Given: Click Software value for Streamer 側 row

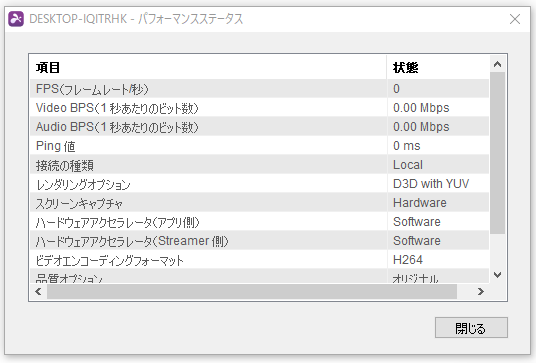Looking at the screenshot, I should (x=417, y=241).
